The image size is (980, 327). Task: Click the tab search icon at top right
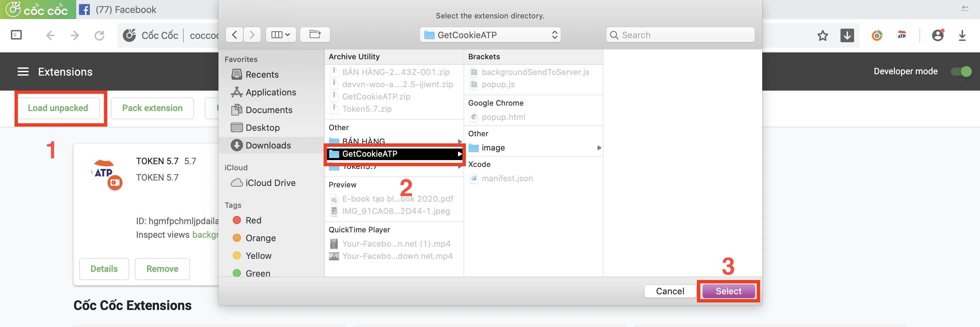[x=965, y=9]
